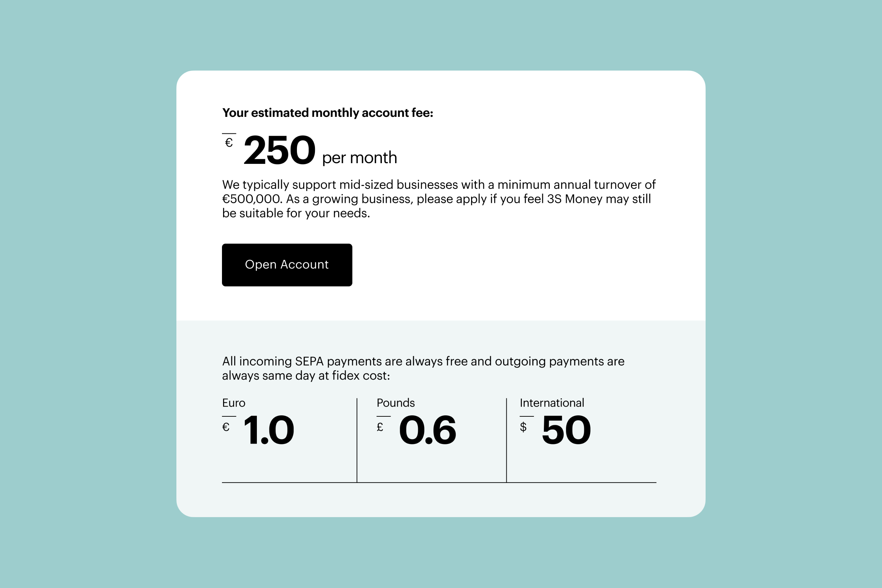Image resolution: width=882 pixels, height=588 pixels.
Task: Click the SEPA payments description text
Action: [423, 368]
